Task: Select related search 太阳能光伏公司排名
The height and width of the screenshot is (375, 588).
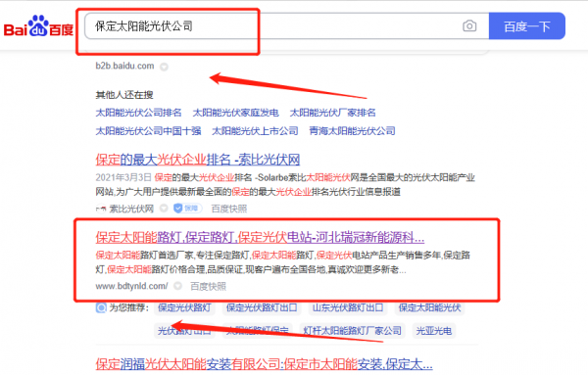Action: point(138,113)
